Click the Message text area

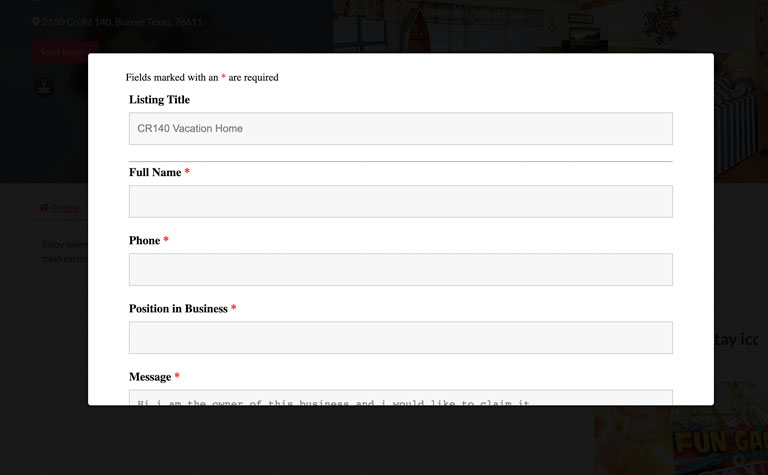400,399
